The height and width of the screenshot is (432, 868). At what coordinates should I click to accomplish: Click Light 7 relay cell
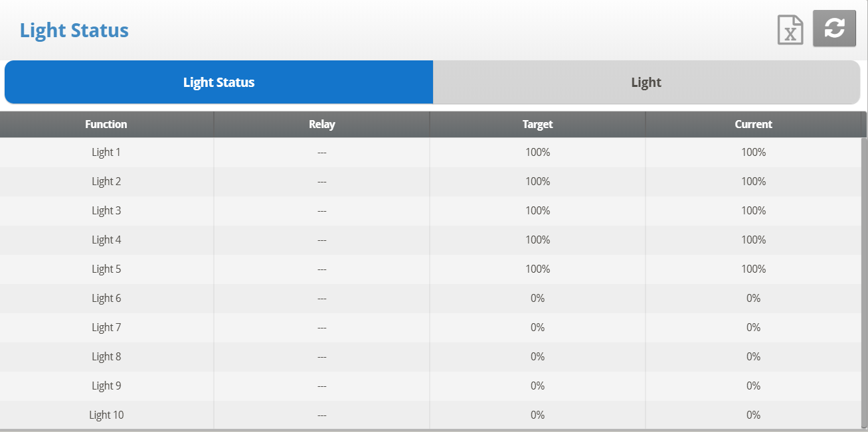click(321, 327)
